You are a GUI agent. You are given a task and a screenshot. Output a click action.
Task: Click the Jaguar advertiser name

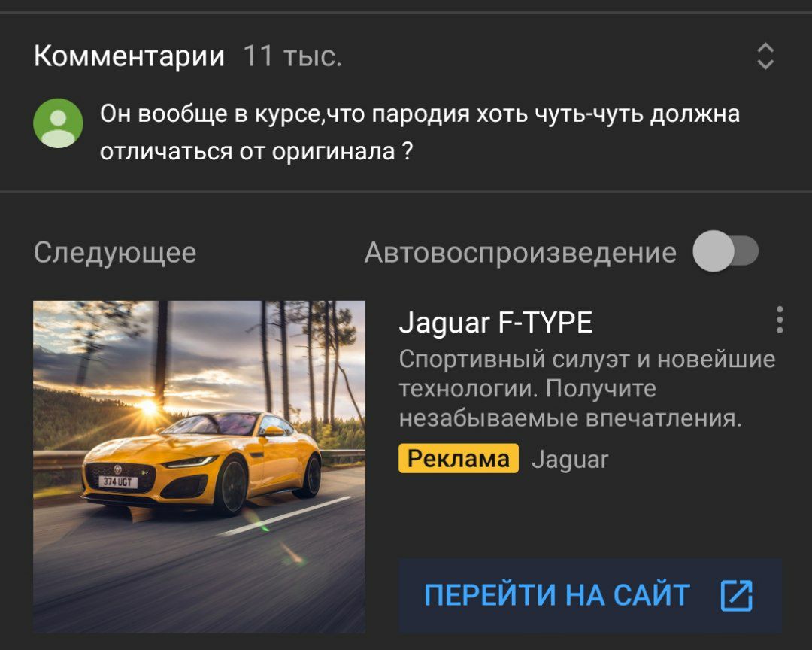pos(570,460)
